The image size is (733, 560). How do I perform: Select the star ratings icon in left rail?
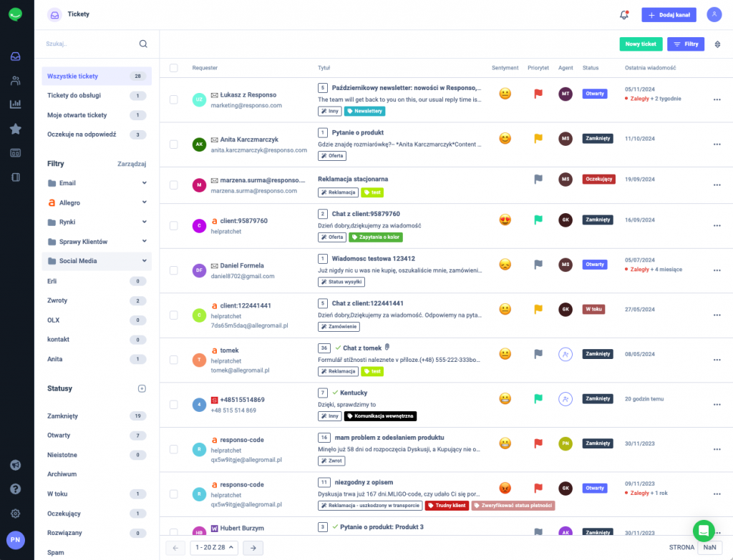tap(16, 127)
